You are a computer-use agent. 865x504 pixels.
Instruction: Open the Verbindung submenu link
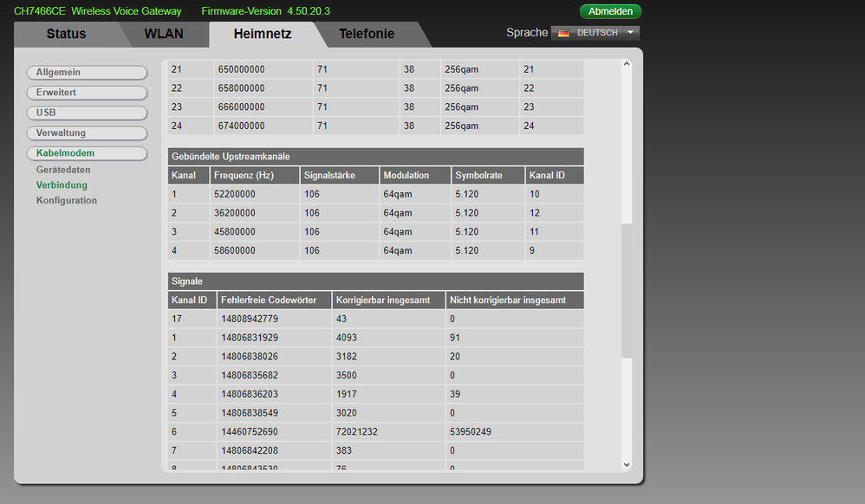(x=62, y=185)
